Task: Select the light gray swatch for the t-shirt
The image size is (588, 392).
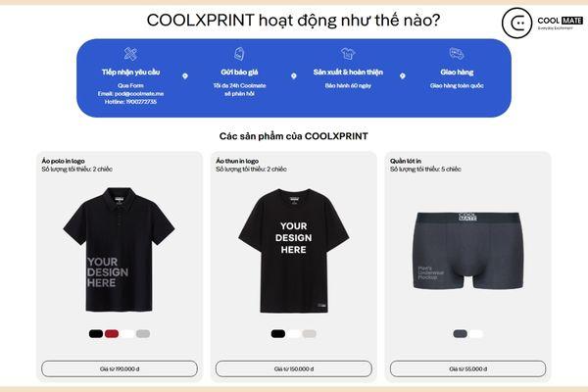Action: click(309, 333)
